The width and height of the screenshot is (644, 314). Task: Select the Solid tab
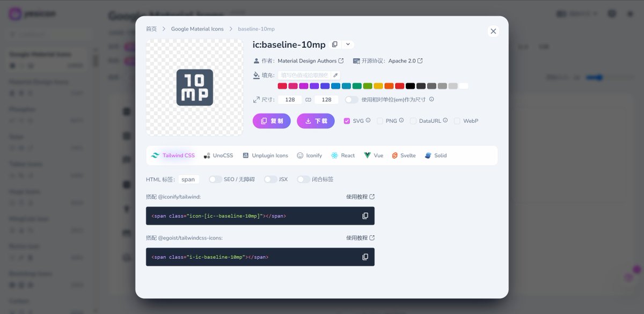click(x=436, y=155)
